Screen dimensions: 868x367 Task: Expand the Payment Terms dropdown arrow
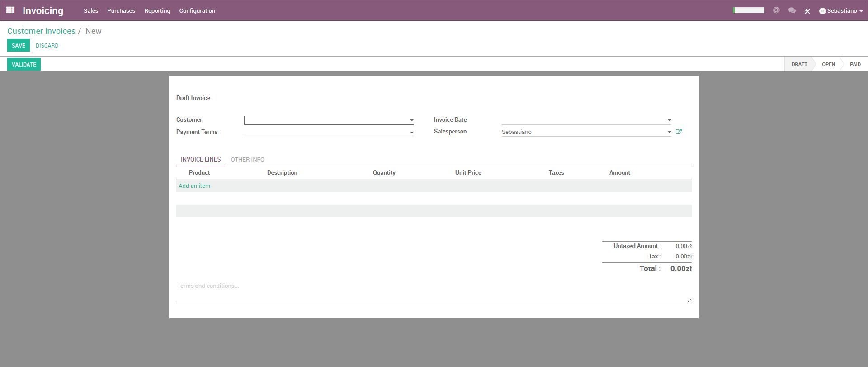pos(412,133)
